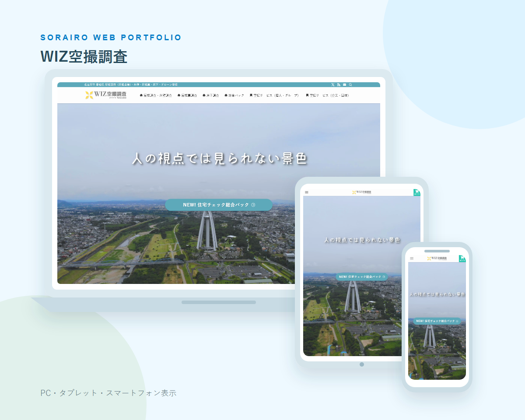Click the NEW! 住宅チェック総合パック button on the desktop view
The height and width of the screenshot is (420, 525).
[219, 205]
